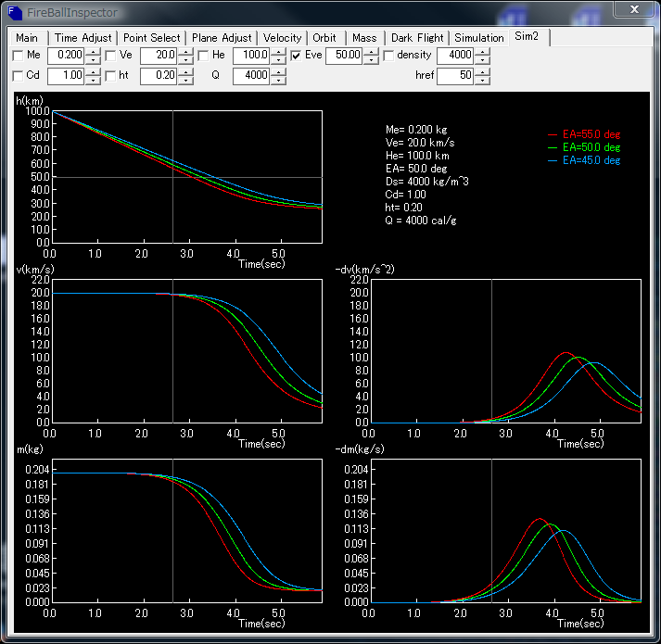This screenshot has width=661, height=644.
Task: Toggle the Ve checkbox
Action: 111,56
